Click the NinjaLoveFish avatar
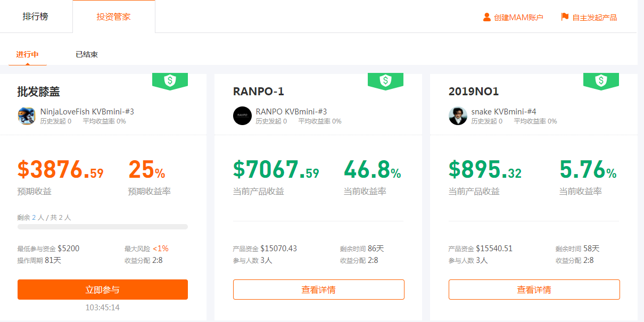Image resolution: width=644 pixels, height=322 pixels. pos(27,115)
